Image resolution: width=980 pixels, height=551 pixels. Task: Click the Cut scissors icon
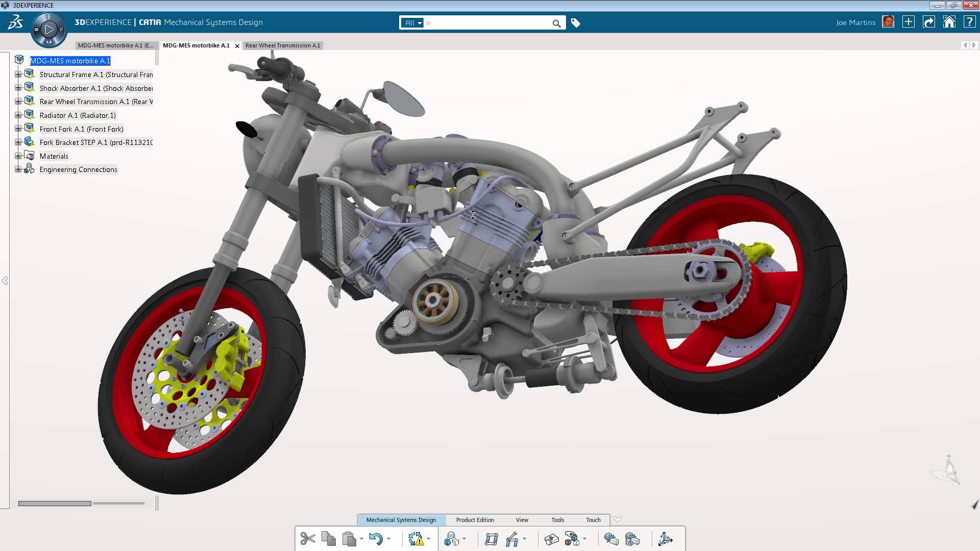(x=308, y=539)
